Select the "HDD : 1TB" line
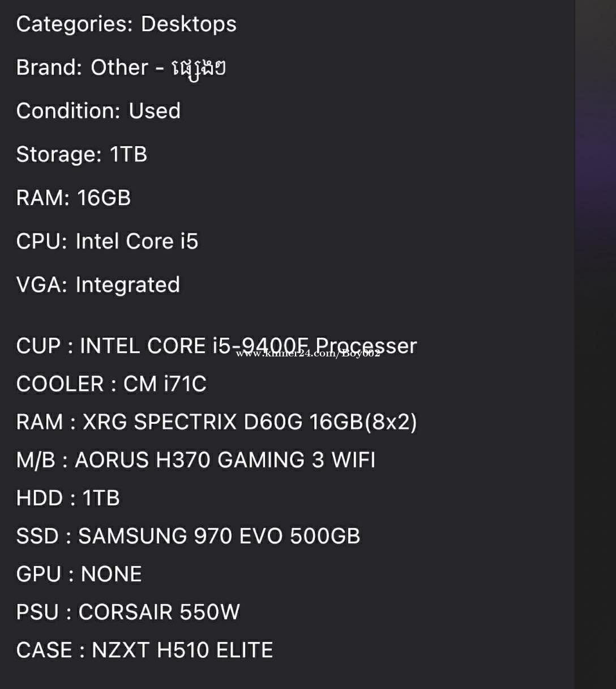This screenshot has height=689, width=616. click(x=68, y=498)
